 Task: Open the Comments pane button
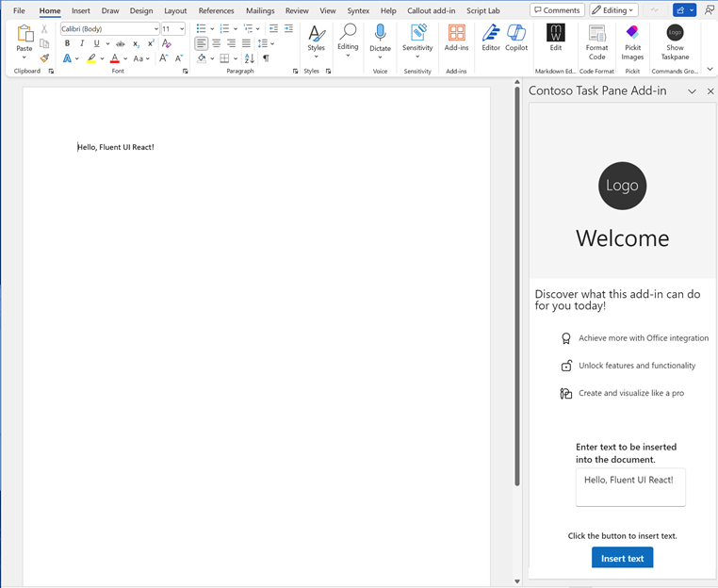coord(556,10)
